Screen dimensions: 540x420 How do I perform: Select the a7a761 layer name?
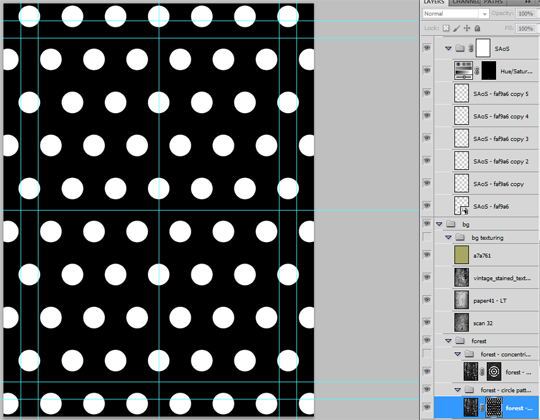click(482, 256)
